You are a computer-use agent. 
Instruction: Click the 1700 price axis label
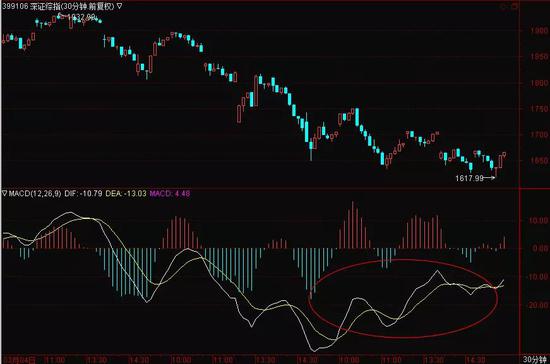pyautogui.click(x=539, y=135)
